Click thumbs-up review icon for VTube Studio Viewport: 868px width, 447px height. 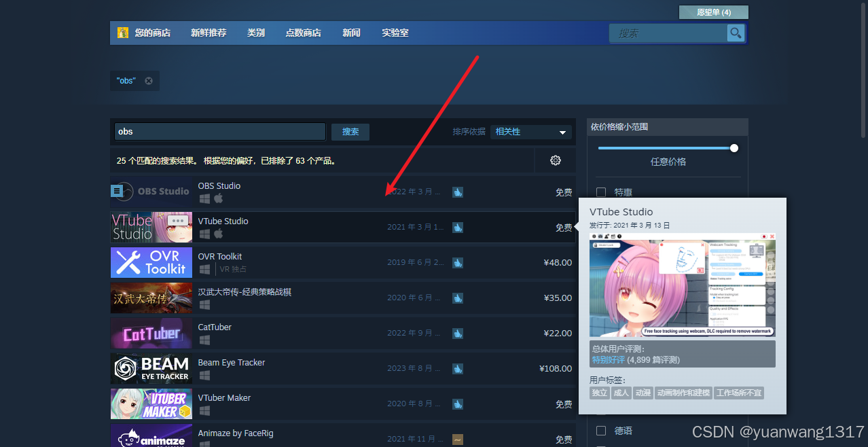[x=458, y=228]
